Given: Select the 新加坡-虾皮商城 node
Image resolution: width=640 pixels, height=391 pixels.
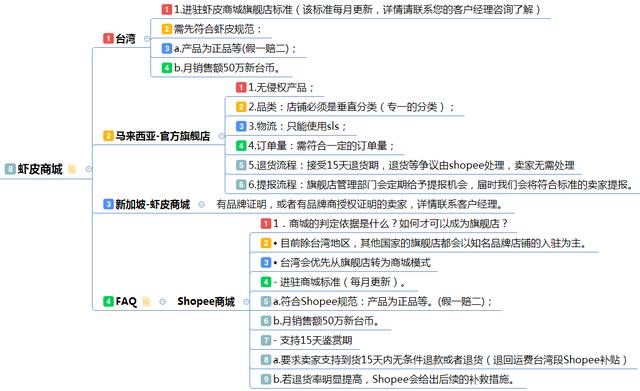Looking at the screenshot, I should click(152, 204).
